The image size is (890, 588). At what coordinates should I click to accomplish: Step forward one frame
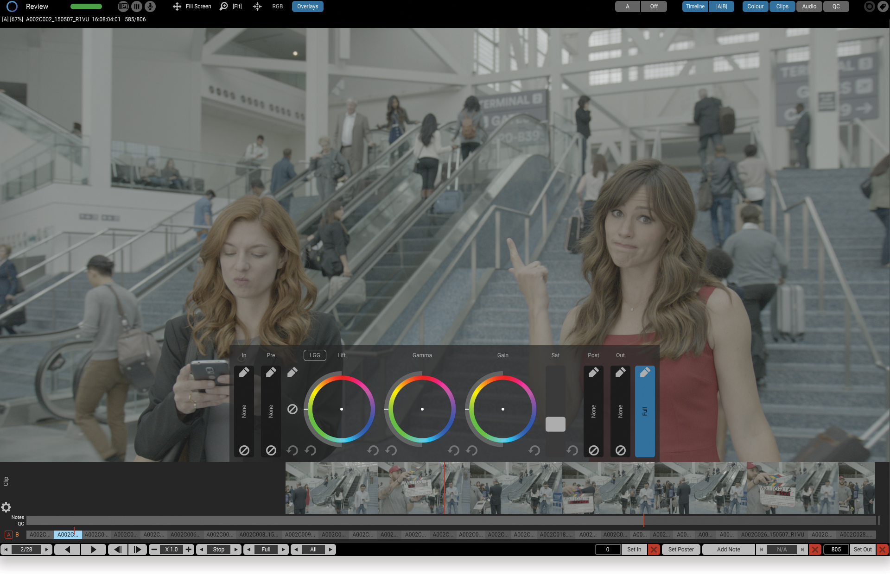coord(137,550)
